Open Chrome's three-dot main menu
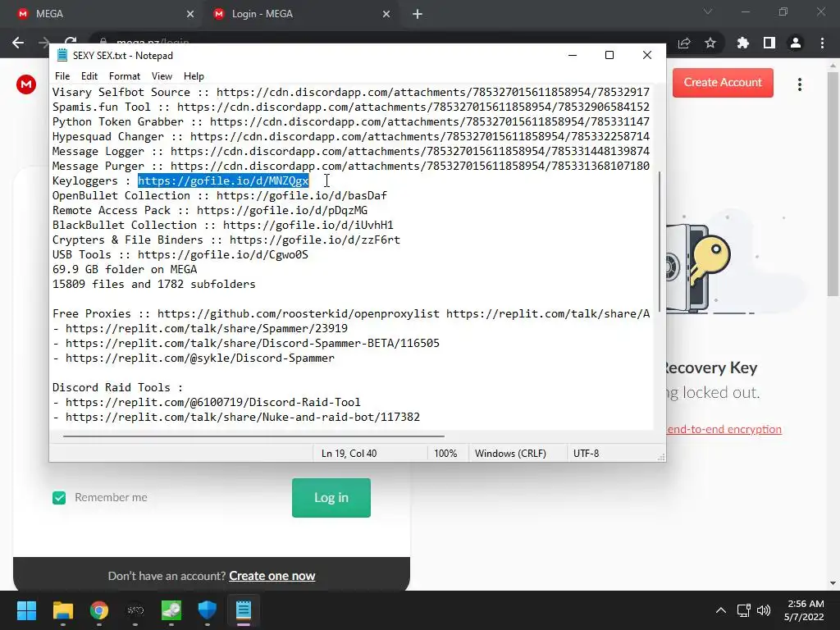This screenshot has height=630, width=840. point(822,43)
